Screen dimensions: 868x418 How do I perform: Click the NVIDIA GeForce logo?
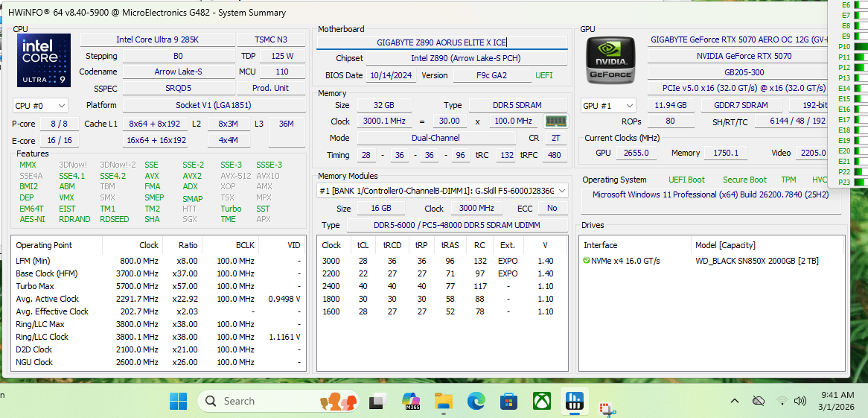610,60
